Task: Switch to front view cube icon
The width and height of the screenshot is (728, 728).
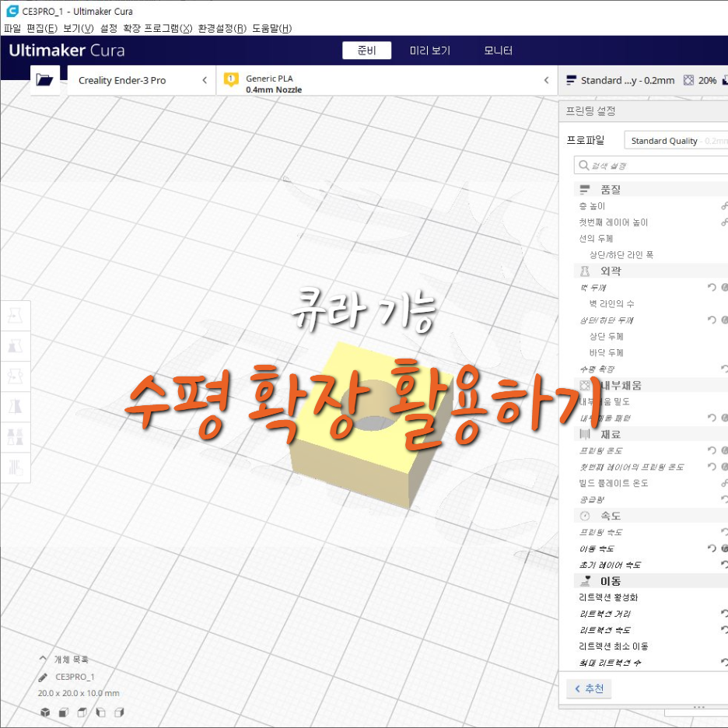Action: coord(64,712)
